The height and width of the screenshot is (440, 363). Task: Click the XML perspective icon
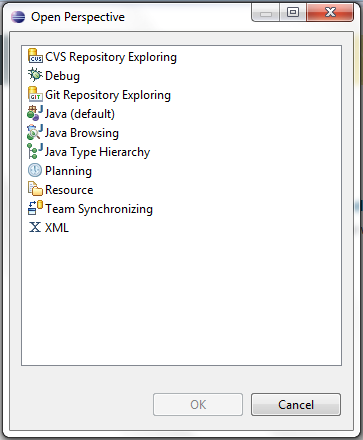point(35,227)
